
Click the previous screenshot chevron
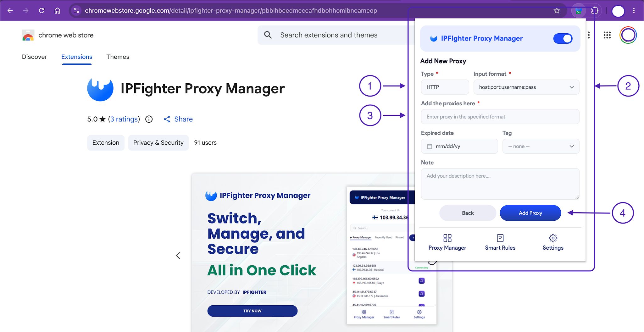178,256
